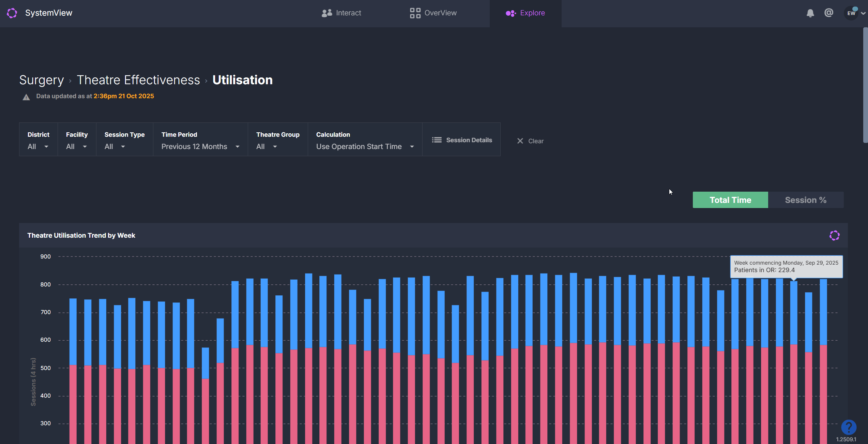Switch to Total Time view
The width and height of the screenshot is (868, 444).
(730, 200)
